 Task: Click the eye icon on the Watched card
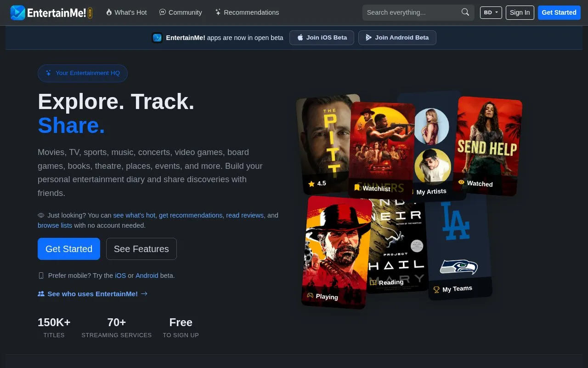461,182
